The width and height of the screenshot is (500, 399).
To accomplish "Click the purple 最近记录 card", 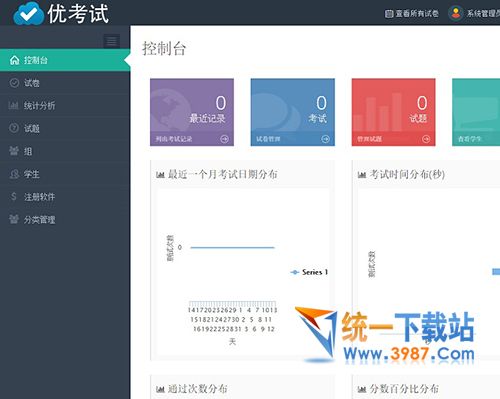I will 192,112.
